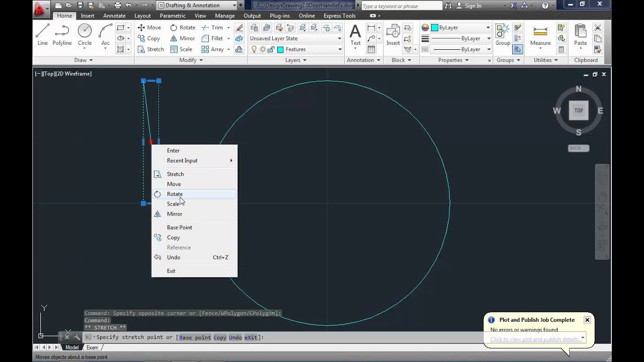644x362 pixels.
Task: Expand the Draw panel flyout
Action: pyautogui.click(x=84, y=60)
